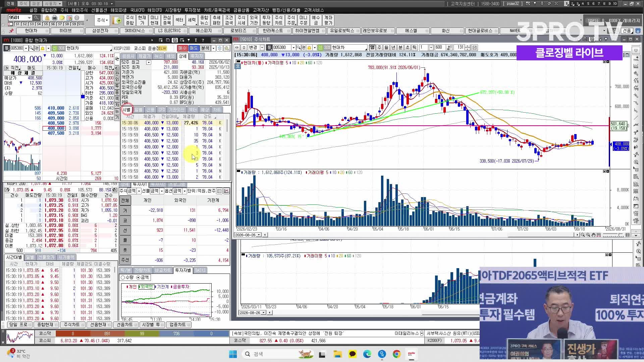The height and width of the screenshot is (362, 644).
Task: Open the 주식 금액 dropdown in the investor panel
Action: click(x=139, y=191)
